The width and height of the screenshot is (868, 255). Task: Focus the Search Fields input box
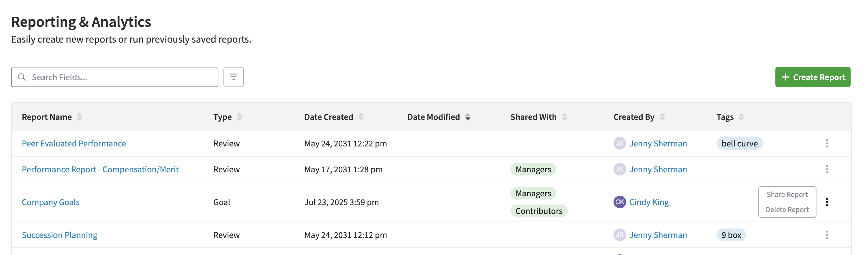pyautogui.click(x=114, y=77)
